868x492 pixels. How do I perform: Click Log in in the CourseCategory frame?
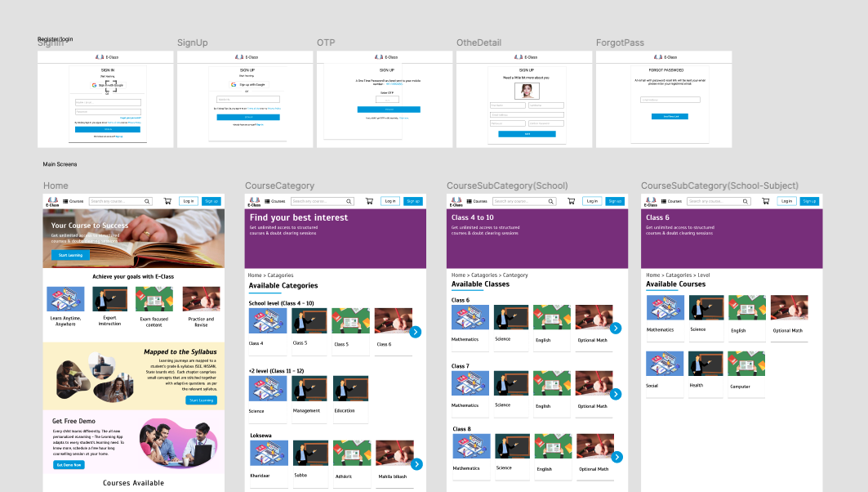click(x=390, y=201)
